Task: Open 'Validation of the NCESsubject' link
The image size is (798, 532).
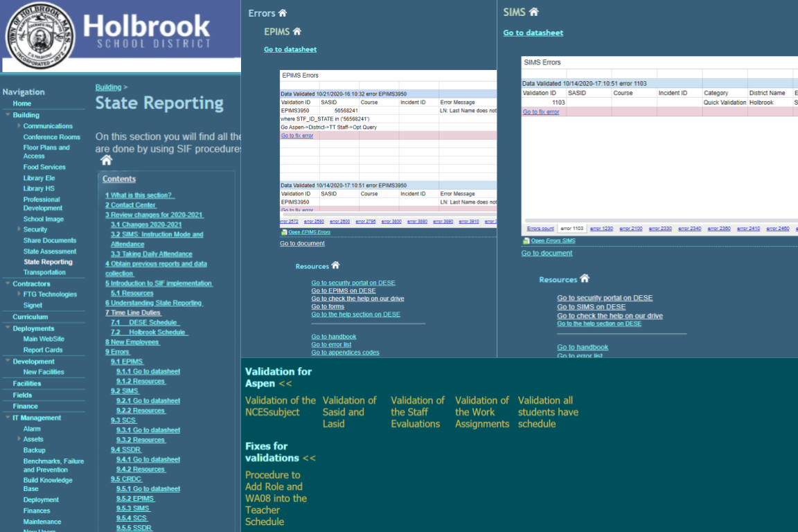Action: pyautogui.click(x=281, y=406)
